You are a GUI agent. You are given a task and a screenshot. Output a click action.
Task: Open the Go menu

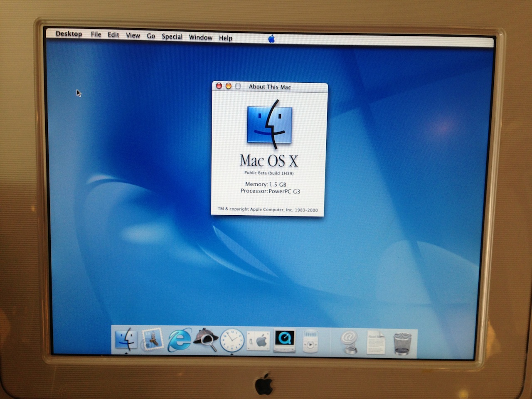coord(151,36)
